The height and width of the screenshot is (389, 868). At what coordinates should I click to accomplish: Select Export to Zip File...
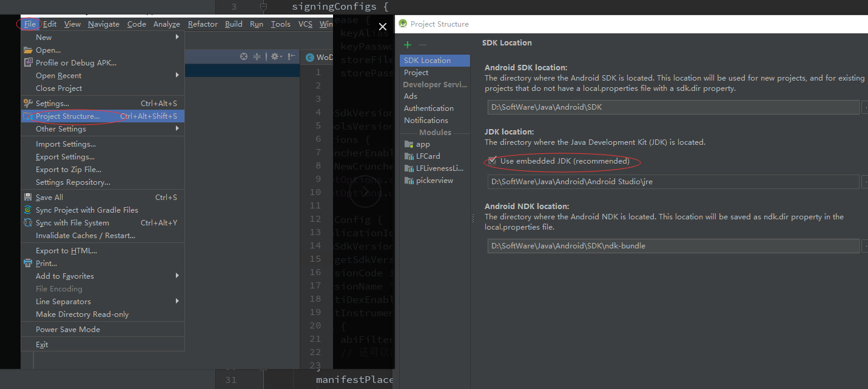103,169
